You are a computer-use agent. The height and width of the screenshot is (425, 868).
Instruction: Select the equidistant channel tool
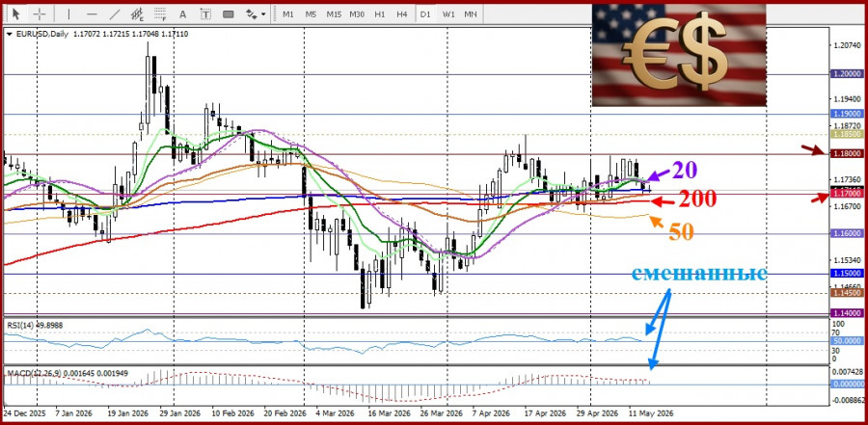[137, 13]
